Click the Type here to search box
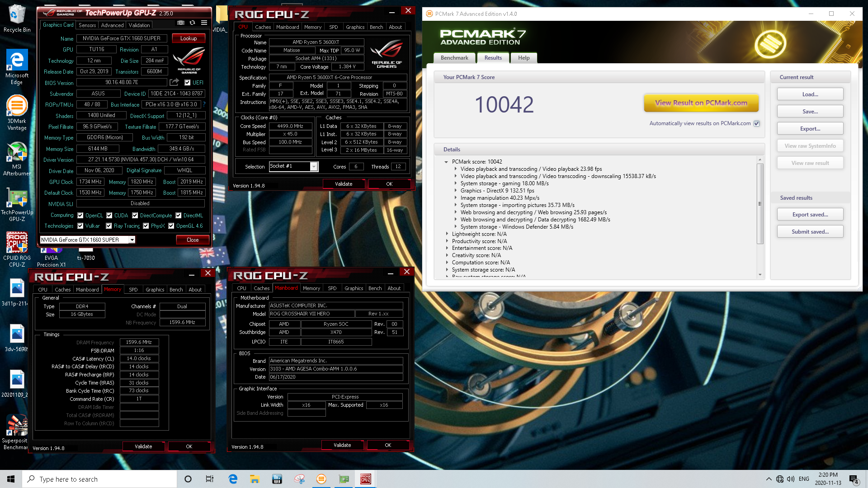This screenshot has height=488, width=868. (99, 479)
